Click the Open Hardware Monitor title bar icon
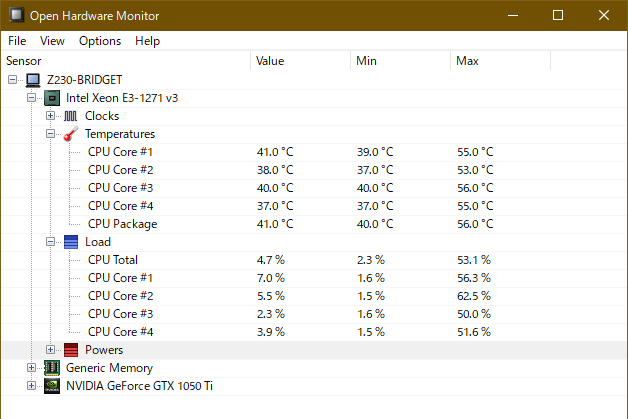This screenshot has height=419, width=628. pyautogui.click(x=17, y=15)
